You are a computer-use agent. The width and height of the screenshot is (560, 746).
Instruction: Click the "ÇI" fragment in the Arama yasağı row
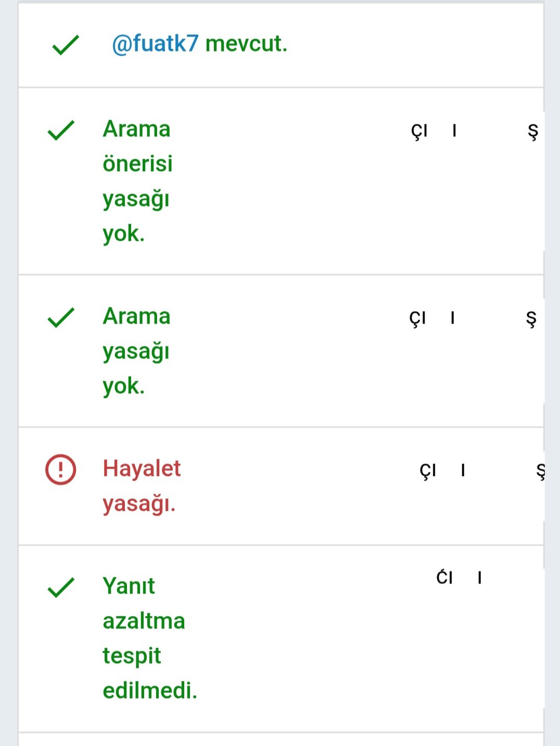417,318
